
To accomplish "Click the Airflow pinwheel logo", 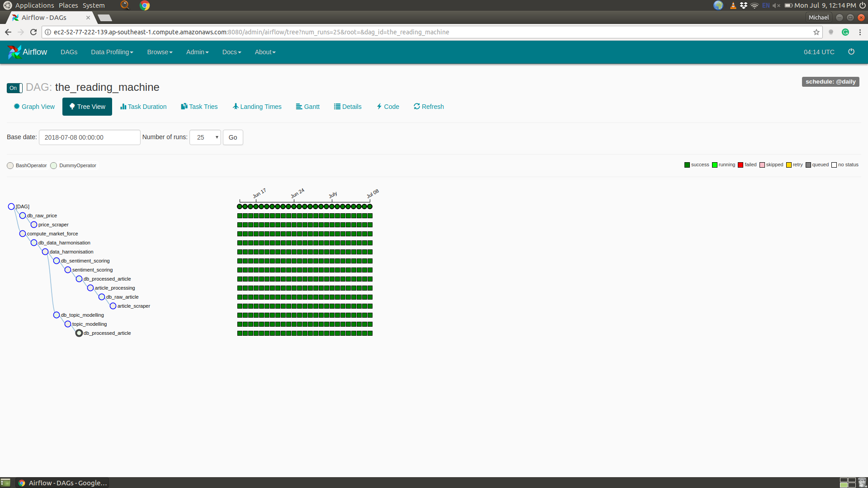I will click(x=14, y=52).
